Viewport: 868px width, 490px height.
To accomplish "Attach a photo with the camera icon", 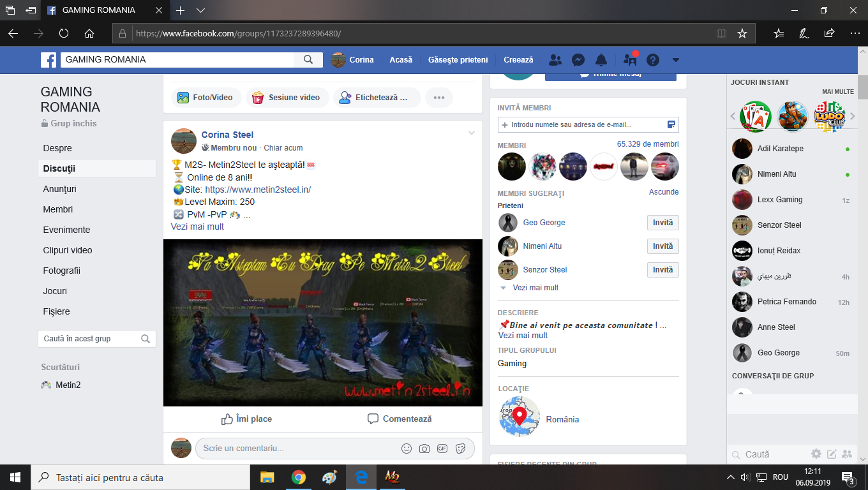I will [x=424, y=449].
